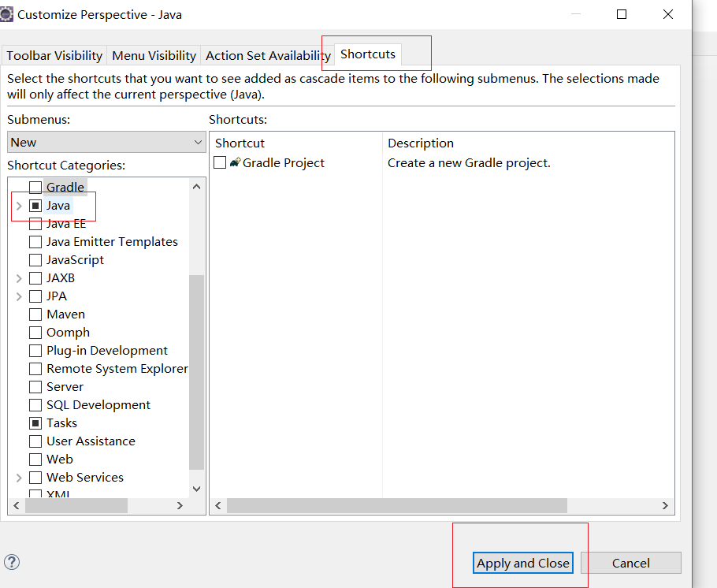Select 'Plug-in Development' category label
717x588 pixels.
tap(107, 351)
